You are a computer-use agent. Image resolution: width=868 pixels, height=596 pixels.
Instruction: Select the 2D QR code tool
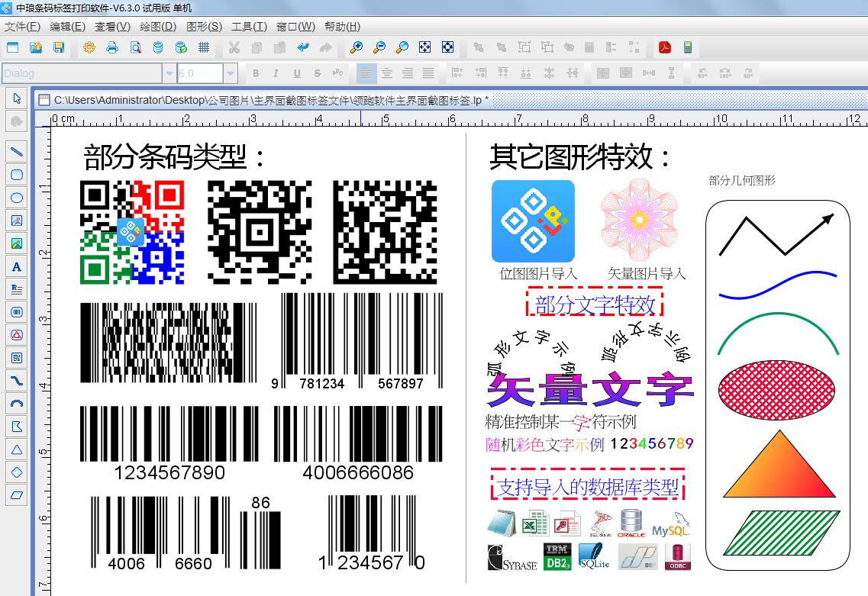click(x=16, y=357)
